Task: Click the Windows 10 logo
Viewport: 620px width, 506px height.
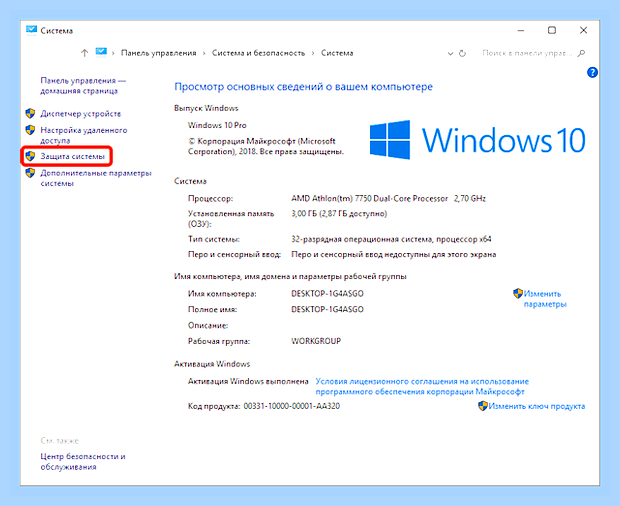Action: coord(477,140)
